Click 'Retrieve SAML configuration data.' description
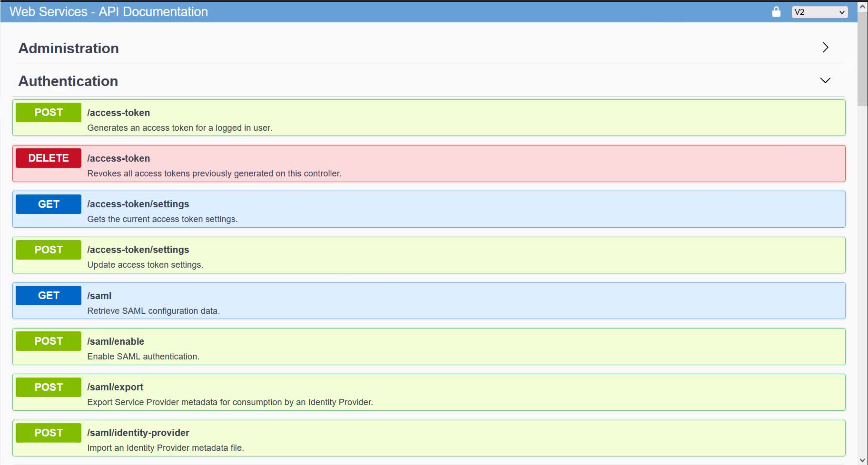 pyautogui.click(x=153, y=311)
